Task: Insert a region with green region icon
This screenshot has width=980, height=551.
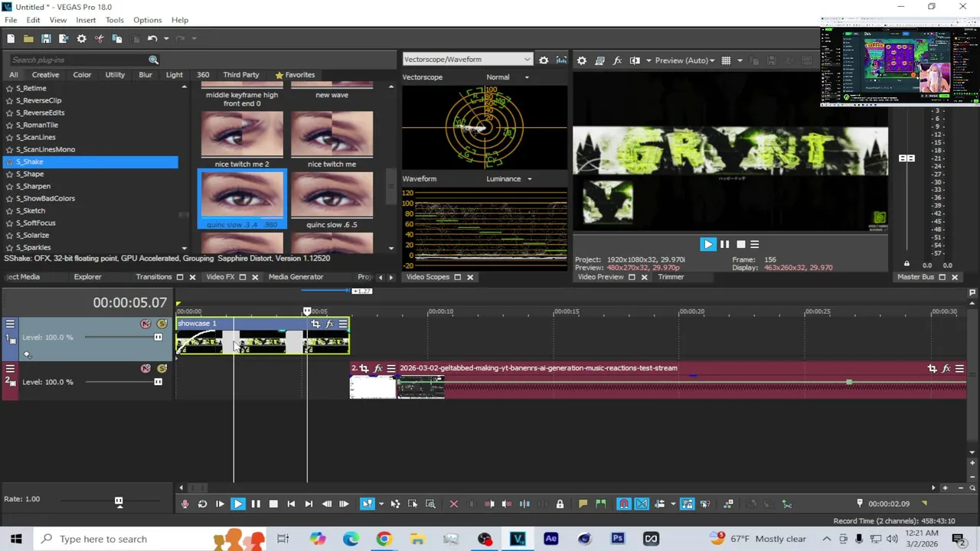Action: (x=600, y=504)
